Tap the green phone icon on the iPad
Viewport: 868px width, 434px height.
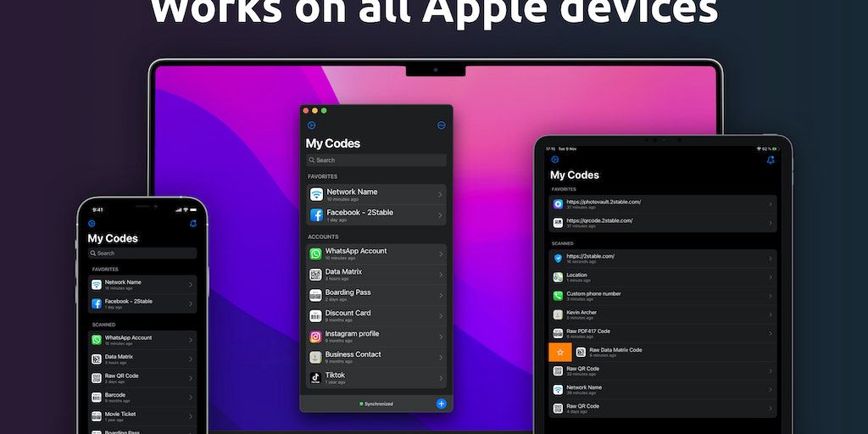(558, 296)
